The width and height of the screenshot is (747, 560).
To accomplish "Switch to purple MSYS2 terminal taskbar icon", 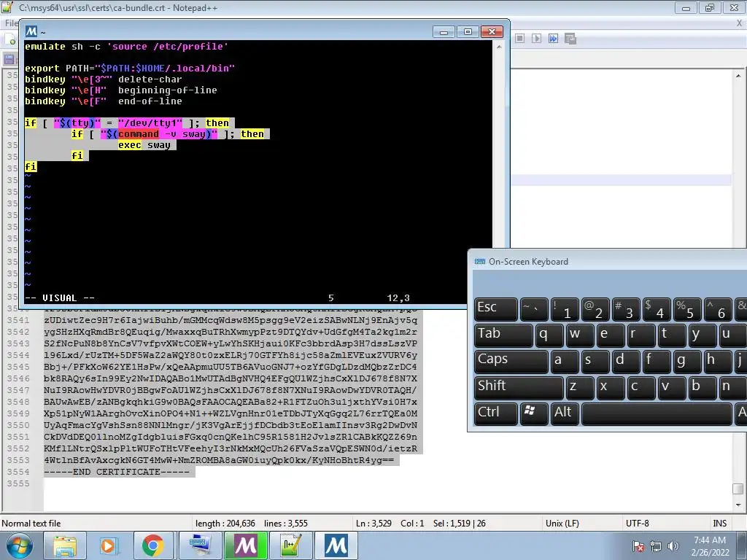I will 246,545.
